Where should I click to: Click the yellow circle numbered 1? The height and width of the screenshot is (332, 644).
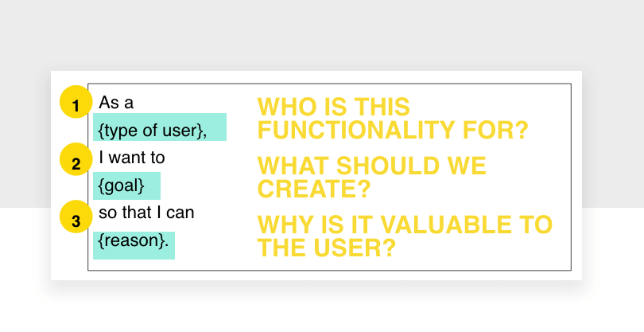[76, 102]
